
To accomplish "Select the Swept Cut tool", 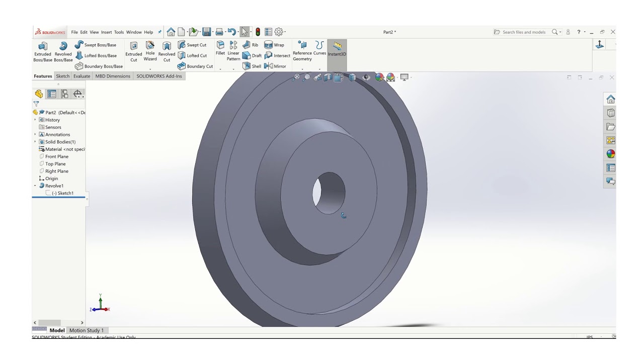I will coord(192,45).
